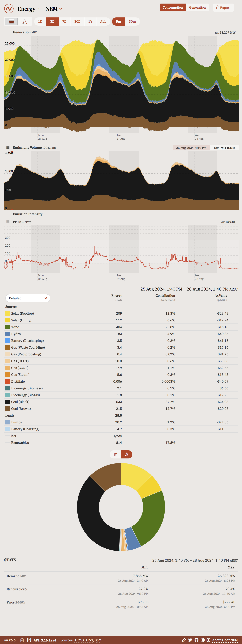Switch to stacked area chart view
Image resolution: width=242 pixels, height=644 pixels.
(x=11, y=21)
